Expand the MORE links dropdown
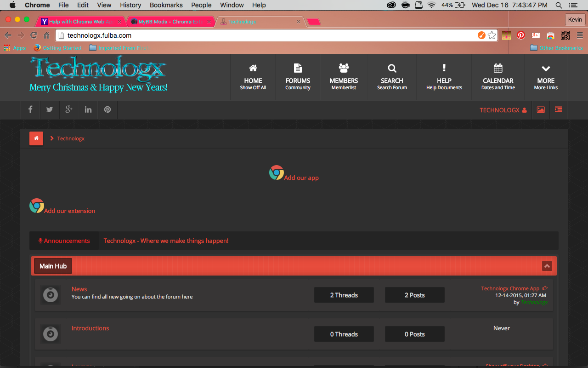The height and width of the screenshot is (368, 588). click(x=546, y=77)
